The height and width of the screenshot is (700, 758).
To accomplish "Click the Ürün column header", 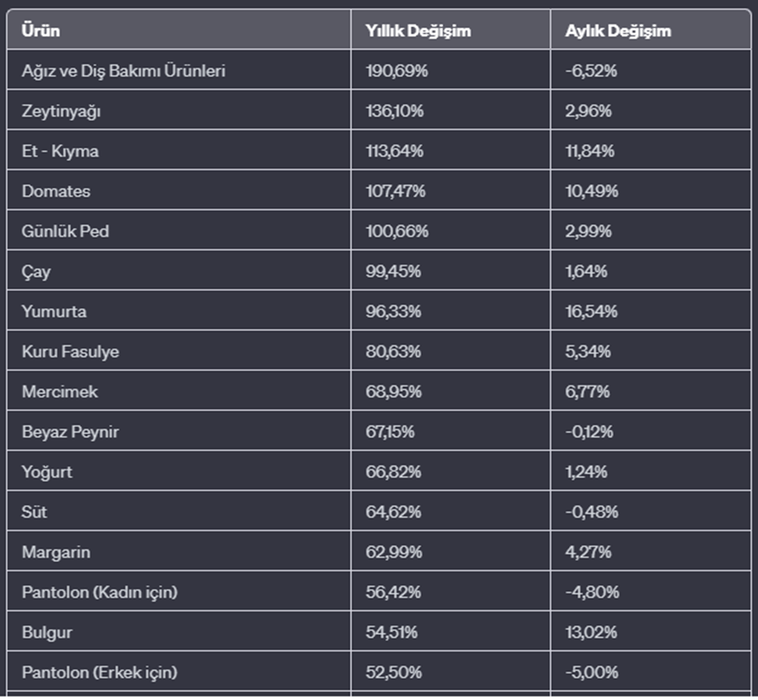I will 42,31.
